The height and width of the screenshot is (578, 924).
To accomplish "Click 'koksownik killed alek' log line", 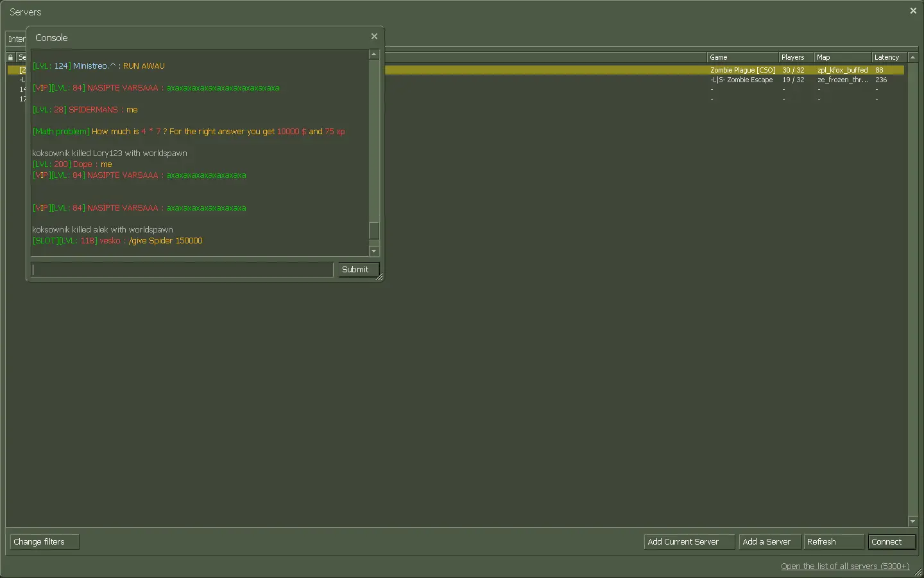I will click(x=103, y=230).
